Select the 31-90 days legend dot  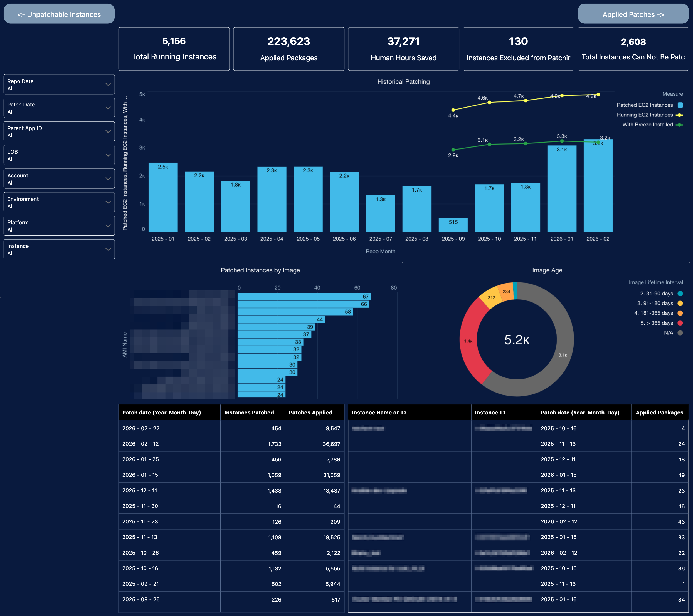click(x=680, y=294)
